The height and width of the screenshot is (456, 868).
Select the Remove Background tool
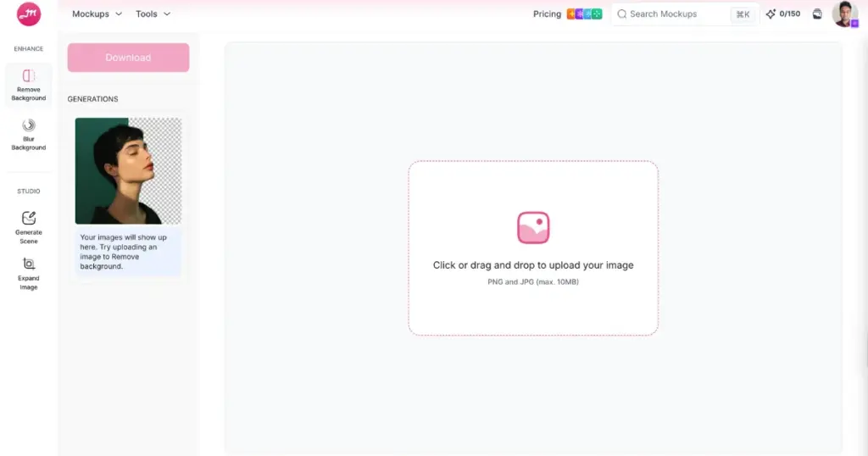[x=29, y=86]
